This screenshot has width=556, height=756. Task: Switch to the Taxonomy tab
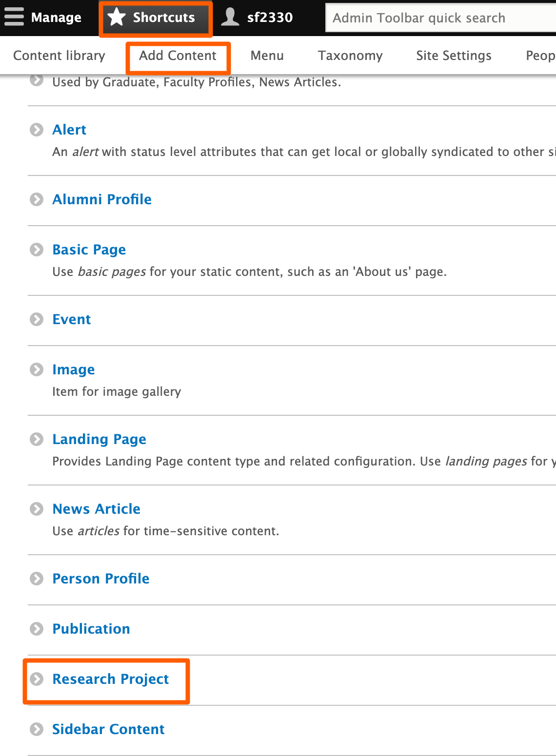350,56
